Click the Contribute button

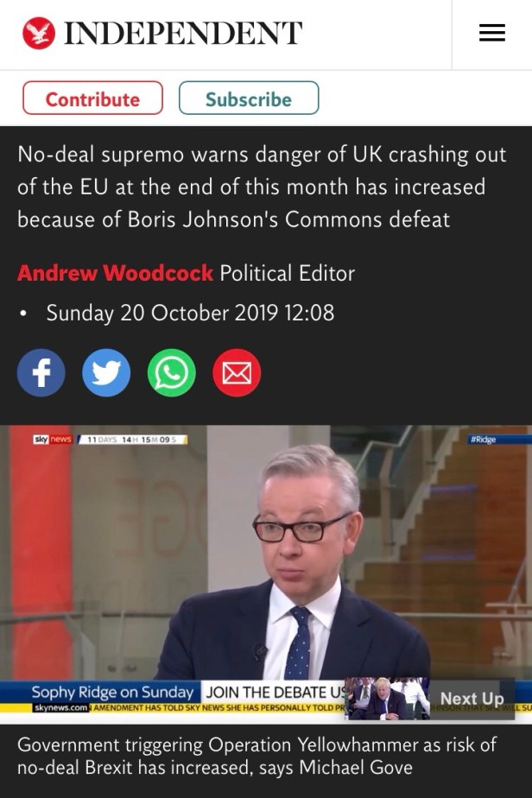tap(92, 98)
